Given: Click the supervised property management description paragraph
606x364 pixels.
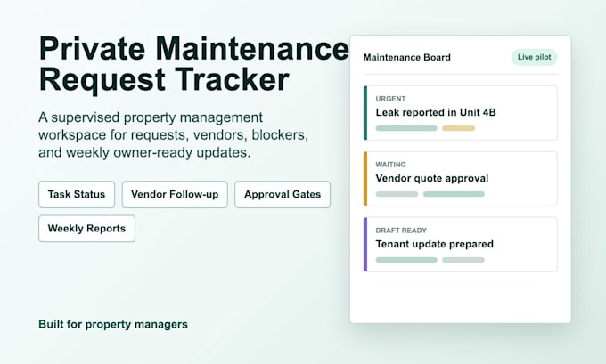Looking at the screenshot, I should tap(173, 134).
